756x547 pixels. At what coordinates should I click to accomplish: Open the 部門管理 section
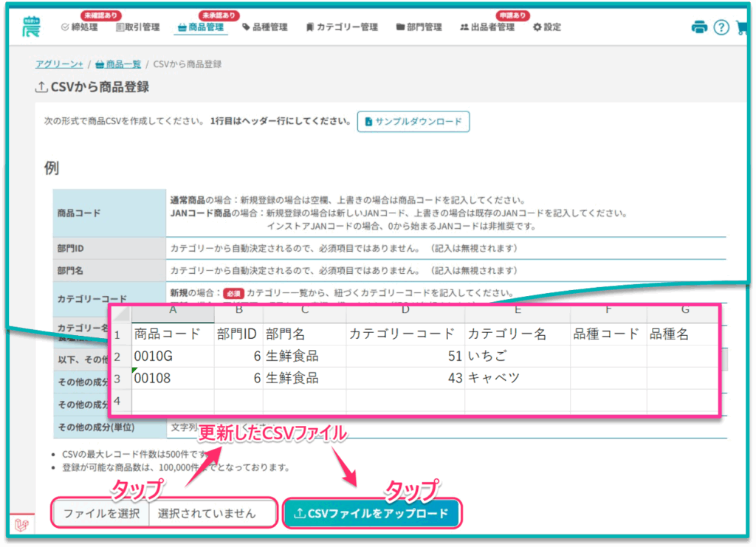tap(419, 27)
